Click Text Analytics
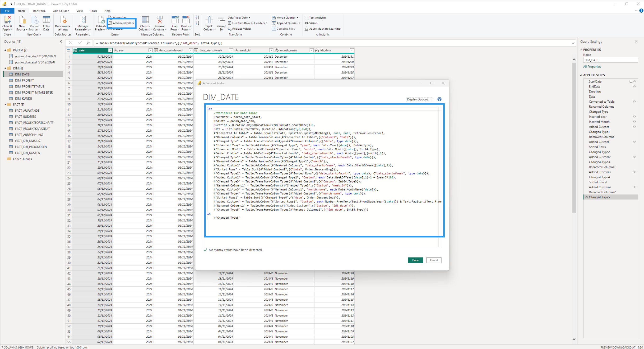The image size is (644, 349). 315,18
